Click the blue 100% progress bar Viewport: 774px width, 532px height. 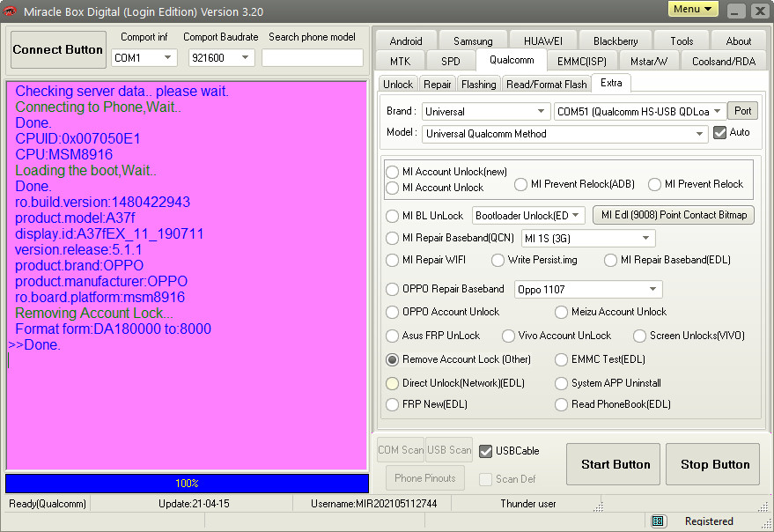[x=187, y=483]
